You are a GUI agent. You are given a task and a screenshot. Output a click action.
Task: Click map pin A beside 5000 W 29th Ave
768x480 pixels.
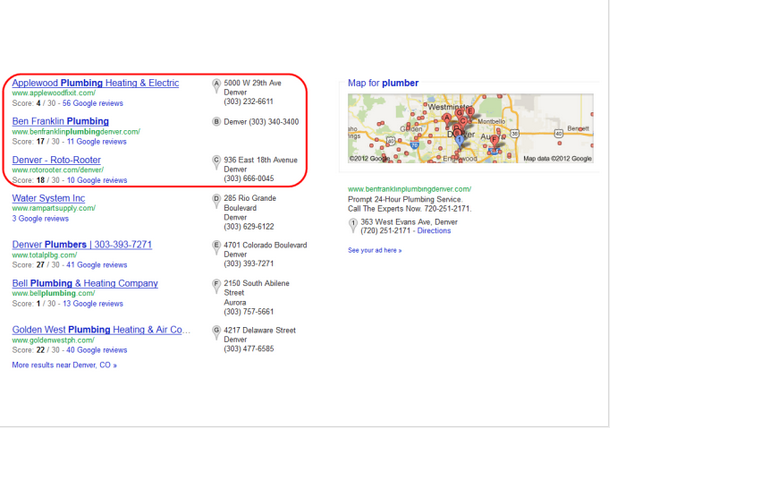tap(216, 86)
